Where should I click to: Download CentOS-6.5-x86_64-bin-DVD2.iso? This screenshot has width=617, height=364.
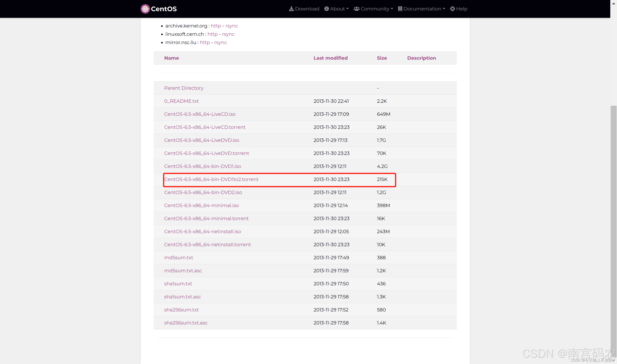[203, 192]
